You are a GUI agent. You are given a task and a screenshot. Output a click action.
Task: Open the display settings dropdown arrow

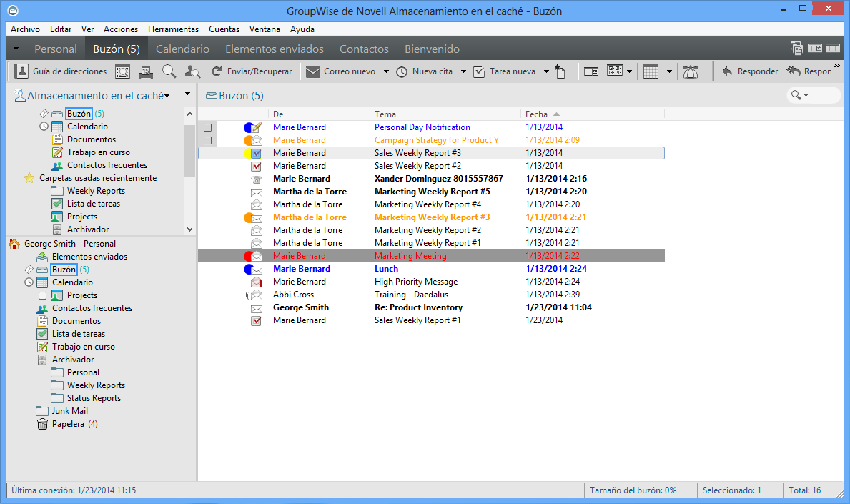coord(629,71)
